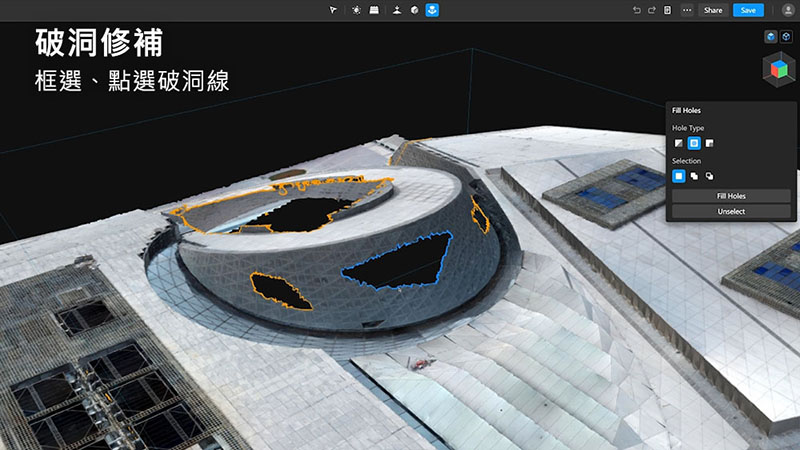Select the orange-outlined hole on dome's lower left

tap(281, 291)
